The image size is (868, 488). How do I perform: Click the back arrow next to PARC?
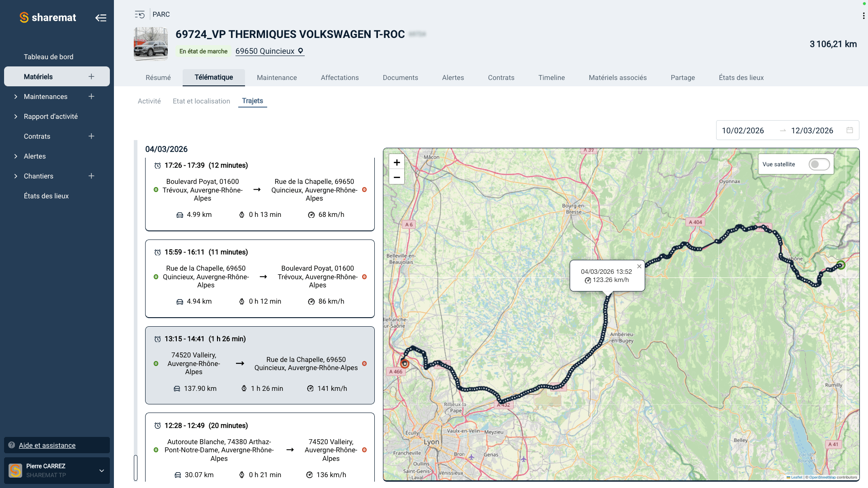click(x=139, y=14)
